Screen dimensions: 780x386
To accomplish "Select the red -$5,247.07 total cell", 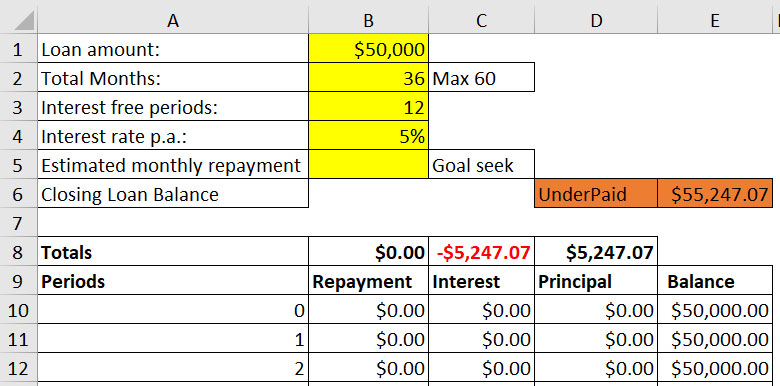I will (481, 251).
